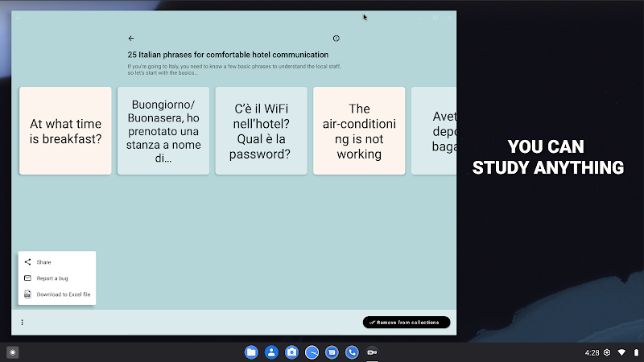Open the Contacts app on the shelf
The image size is (644, 362).
click(x=271, y=352)
